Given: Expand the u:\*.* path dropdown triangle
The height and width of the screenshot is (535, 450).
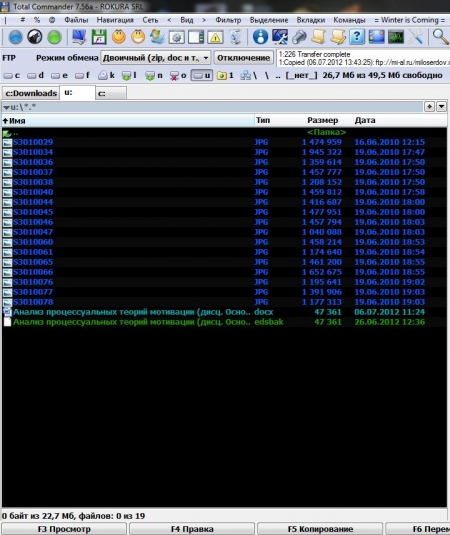Looking at the screenshot, I should point(6,107).
